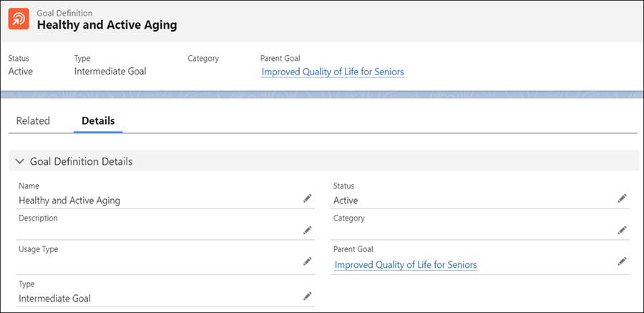644x313 pixels.
Task: Edit the Name field pencil icon
Action: pos(307,198)
